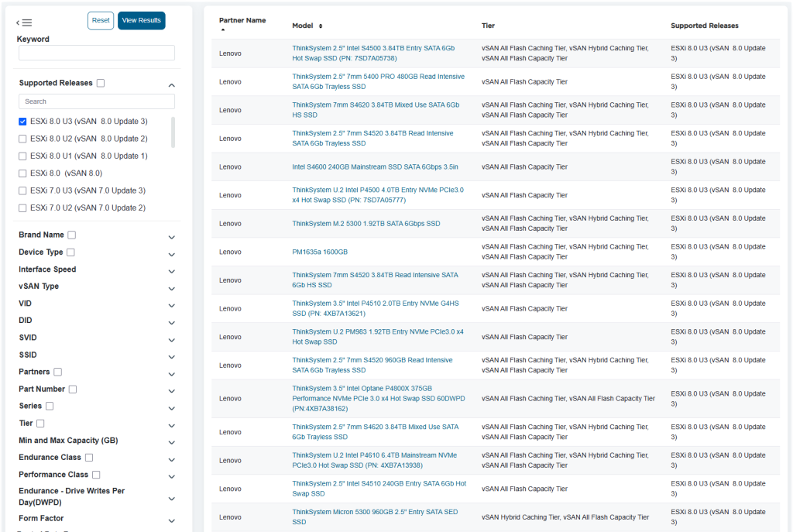Open ThinkSystem 3.5" Intel P4510 2.0TB link
Image resolution: width=793 pixels, height=532 pixels.
(376, 308)
